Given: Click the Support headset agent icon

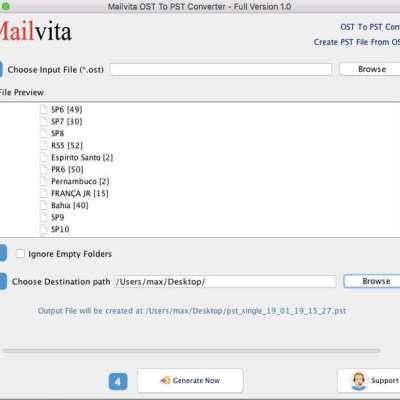Looking at the screenshot, I should click(358, 381).
